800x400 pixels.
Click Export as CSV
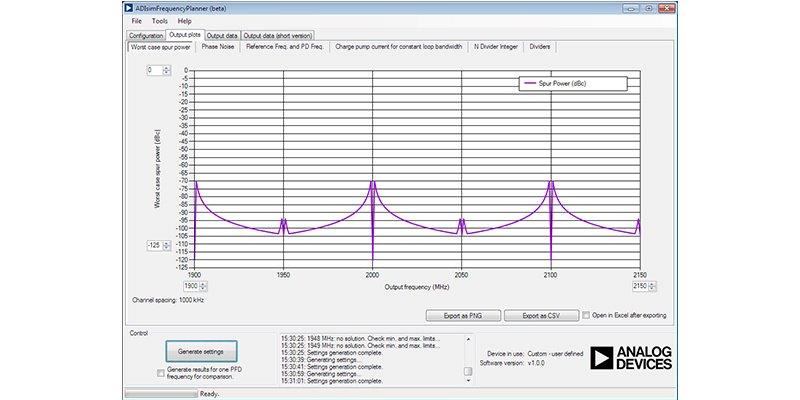pyautogui.click(x=541, y=315)
